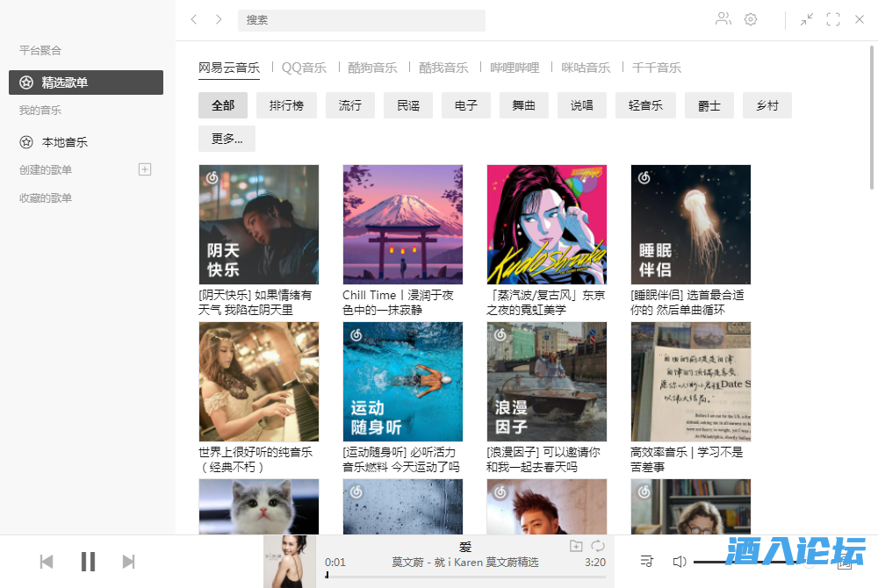Add a new playlist with plus icon
Viewport: 878px width, 588px height.
(145, 169)
